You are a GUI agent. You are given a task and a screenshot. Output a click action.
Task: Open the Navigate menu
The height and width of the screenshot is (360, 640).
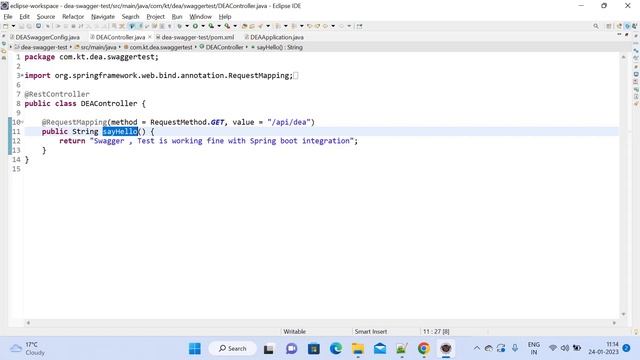103,17
